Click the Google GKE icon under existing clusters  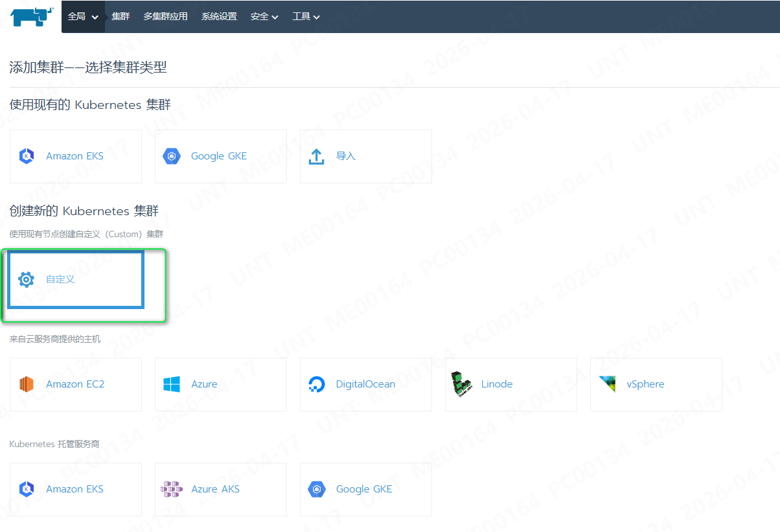coord(171,156)
